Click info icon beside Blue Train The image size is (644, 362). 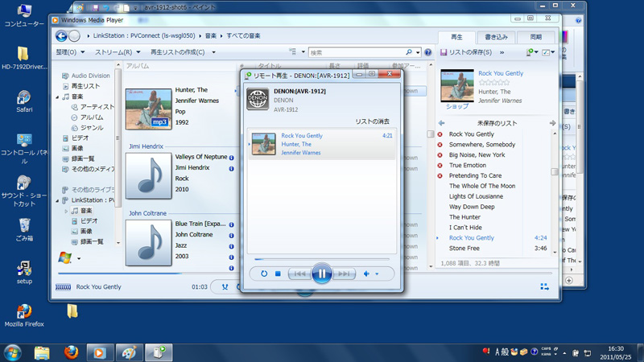[232, 224]
